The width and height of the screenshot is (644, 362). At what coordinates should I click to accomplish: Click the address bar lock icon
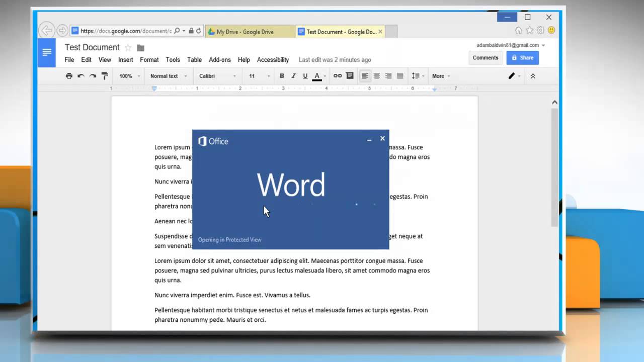tap(191, 31)
